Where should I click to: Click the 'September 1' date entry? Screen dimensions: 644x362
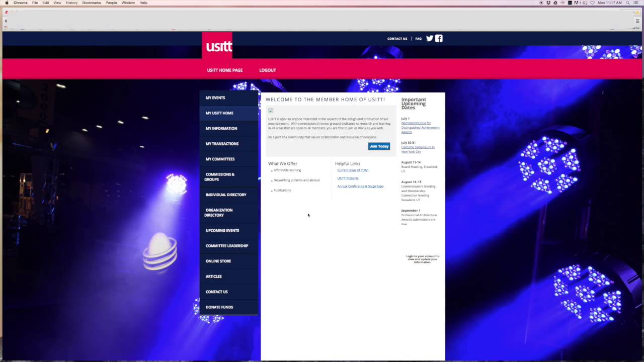click(411, 211)
